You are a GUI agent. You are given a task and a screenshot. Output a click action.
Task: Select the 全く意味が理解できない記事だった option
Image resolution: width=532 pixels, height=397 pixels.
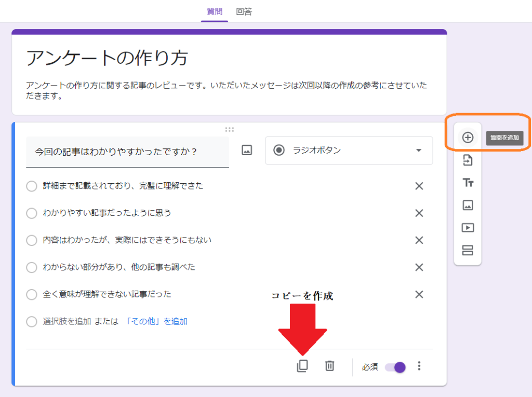(31, 294)
